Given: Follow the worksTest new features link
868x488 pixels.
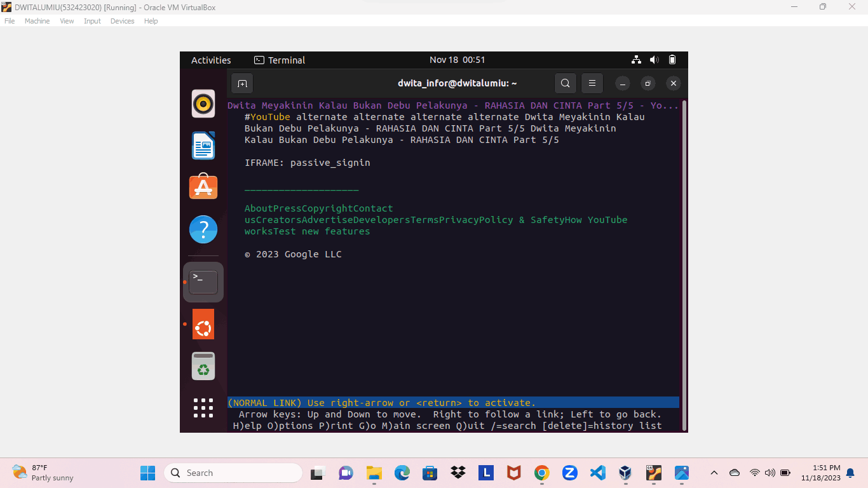Looking at the screenshot, I should coord(308,231).
